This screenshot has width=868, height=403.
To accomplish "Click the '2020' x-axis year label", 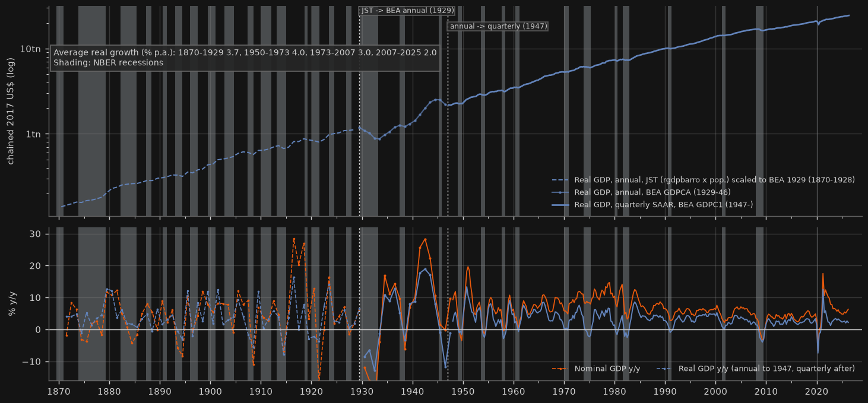I will pyautogui.click(x=817, y=392).
